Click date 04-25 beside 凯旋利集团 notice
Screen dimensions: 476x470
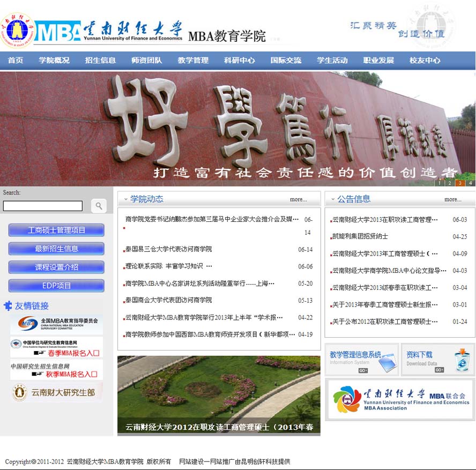pyautogui.click(x=460, y=236)
